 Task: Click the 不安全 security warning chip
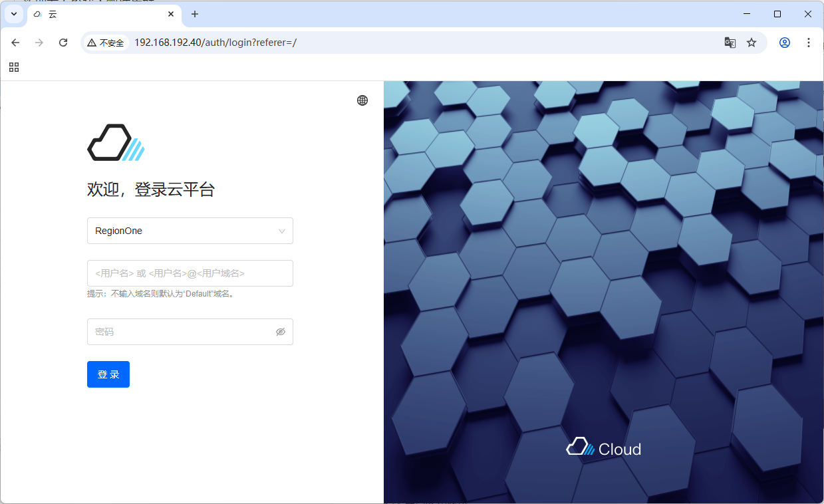106,43
